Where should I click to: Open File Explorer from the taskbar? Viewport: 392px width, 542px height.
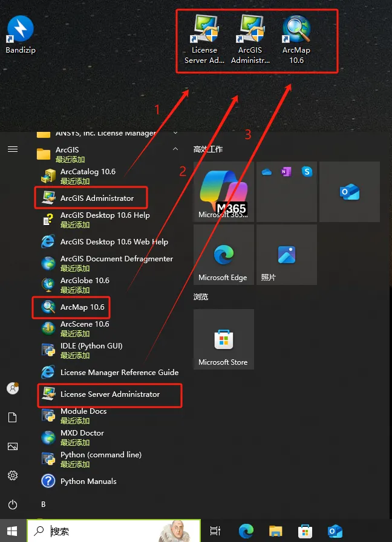click(x=275, y=531)
